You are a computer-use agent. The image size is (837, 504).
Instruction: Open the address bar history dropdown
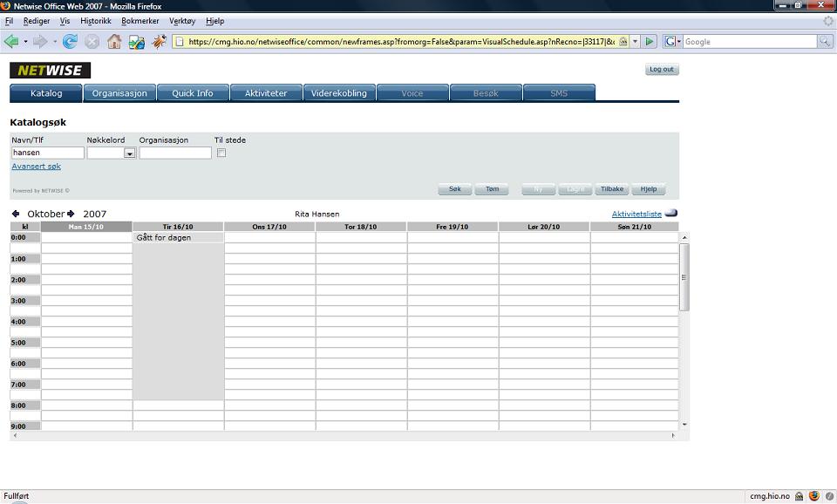[636, 42]
